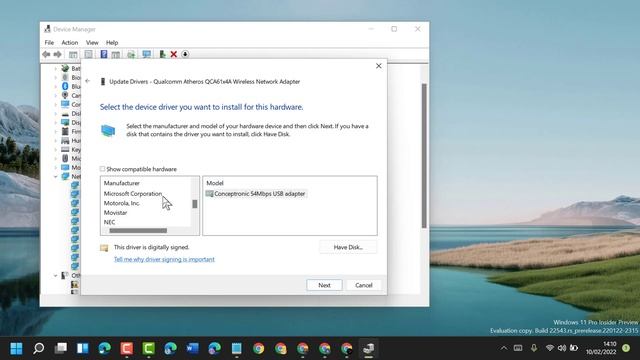The width and height of the screenshot is (640, 360).
Task: Open the Properties toolbar icon in Device Manager
Action: pyautogui.click(x=89, y=54)
